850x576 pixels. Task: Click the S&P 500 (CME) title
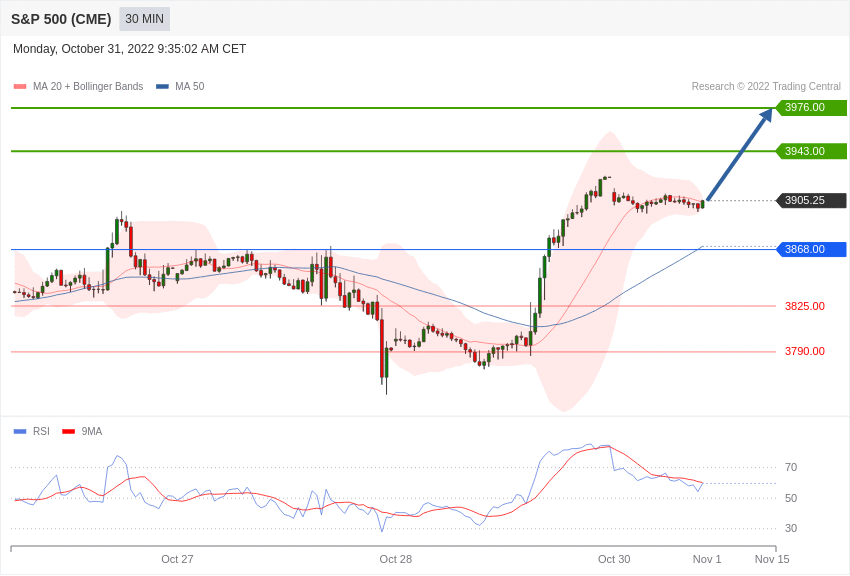point(61,19)
